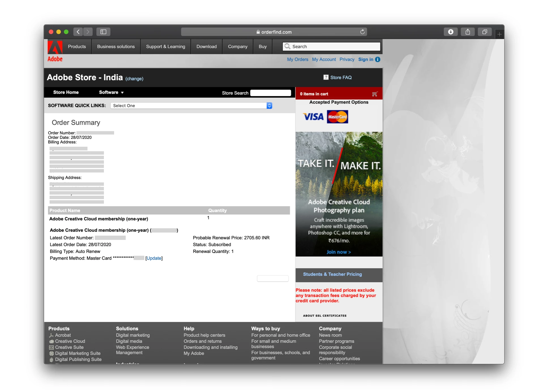Click the Store FAQ question mark icon
Viewport: 547px width, 392px height.
pyautogui.click(x=326, y=77)
